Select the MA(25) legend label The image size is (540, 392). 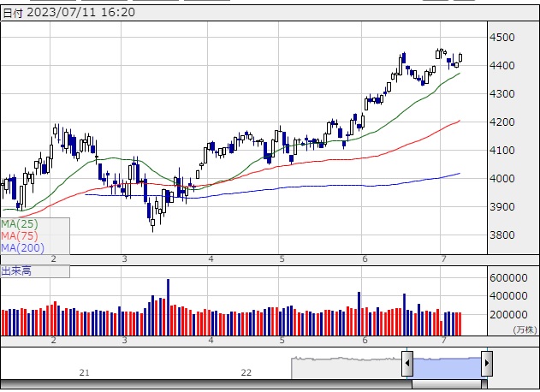tap(20, 224)
